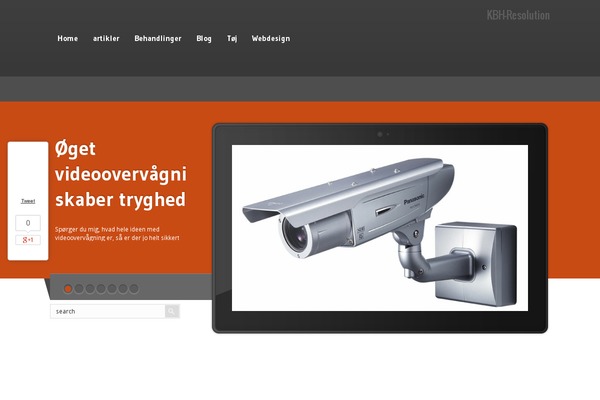
Task: Open the Tøj menu item
Action: click(232, 39)
